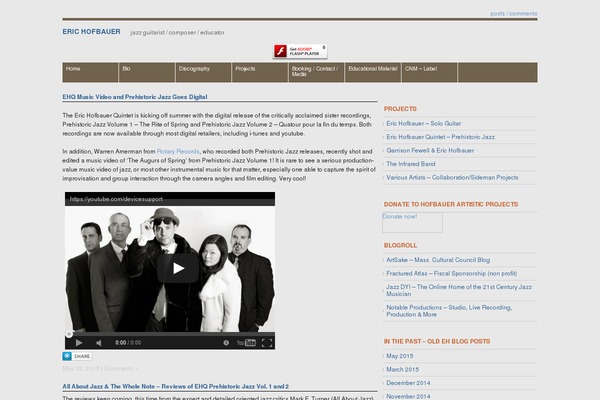The height and width of the screenshot is (400, 600).
Task: Click the YouTube logo in player bar
Action: tap(246, 343)
